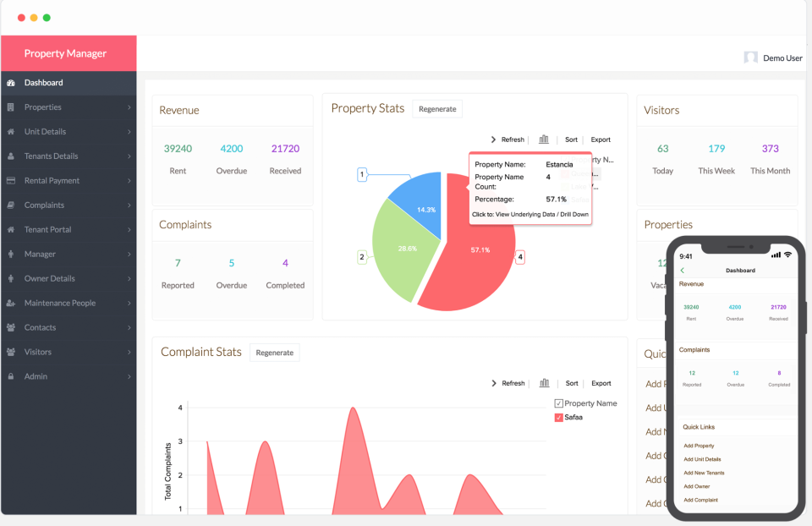Open the Add Property quick link
Image resolution: width=812 pixels, height=526 pixels.
point(699,446)
